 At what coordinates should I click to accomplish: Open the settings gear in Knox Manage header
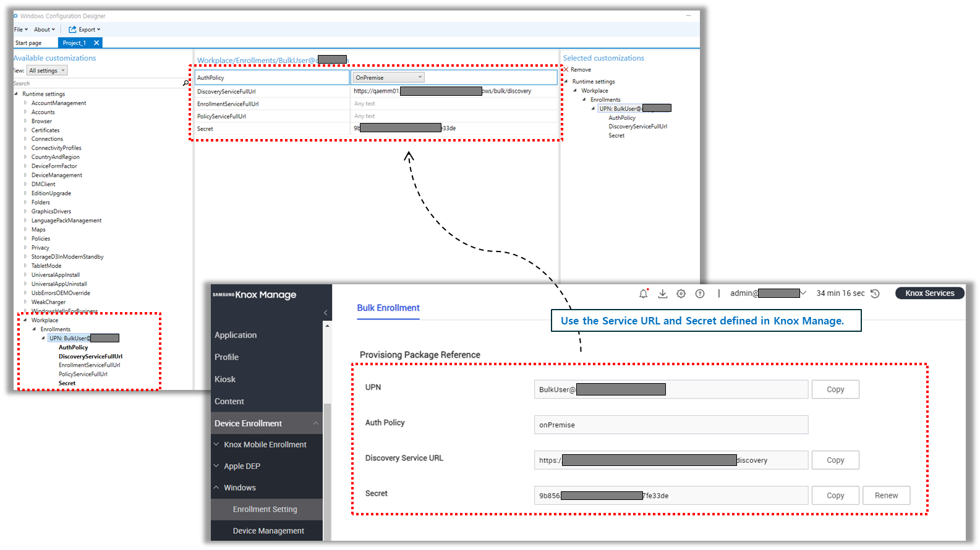tap(681, 294)
